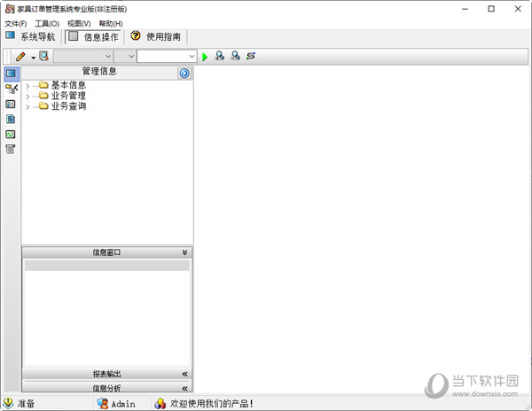Open the 帮助(H) menu
Image resolution: width=532 pixels, height=411 pixels.
tap(111, 24)
